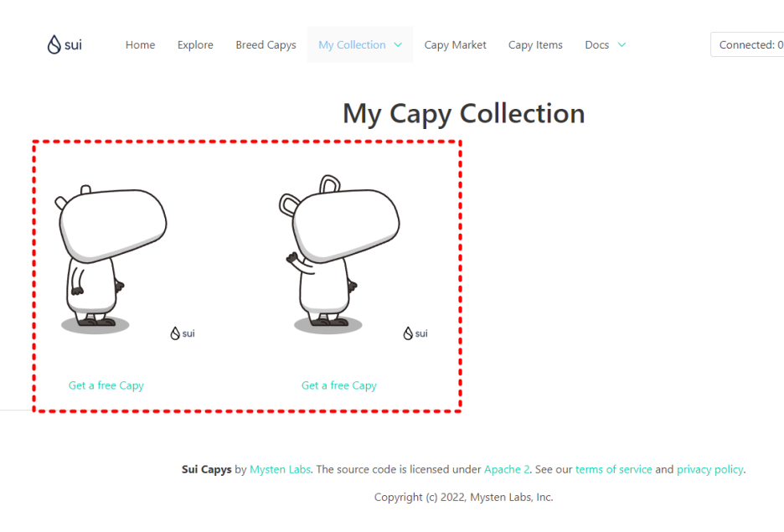Click the first Get a free Capy link
Viewport: 784px width, 532px height.
tap(106, 385)
